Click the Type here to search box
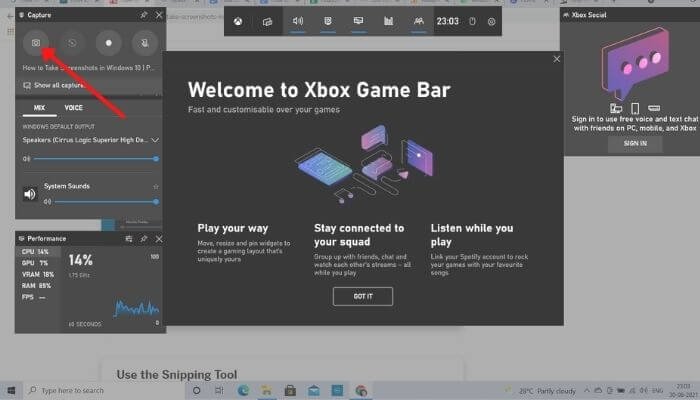This screenshot has width=700, height=400. pos(105,391)
